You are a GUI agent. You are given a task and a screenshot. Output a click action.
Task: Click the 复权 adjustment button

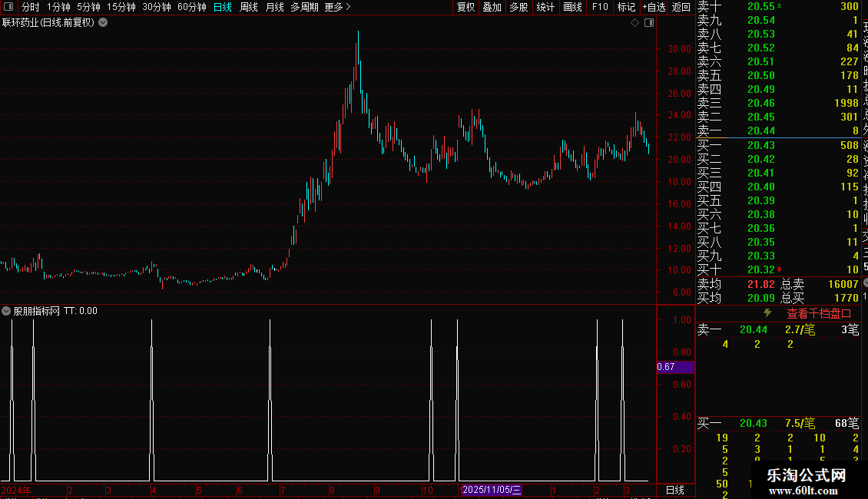pos(466,7)
